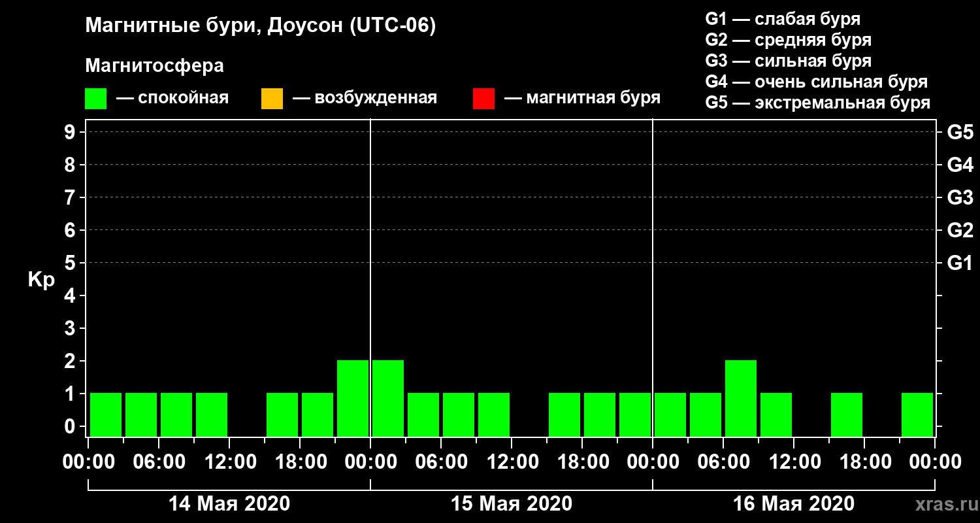
Task: Click the orange excited magnetosphere legend swatch
Action: coord(272,98)
